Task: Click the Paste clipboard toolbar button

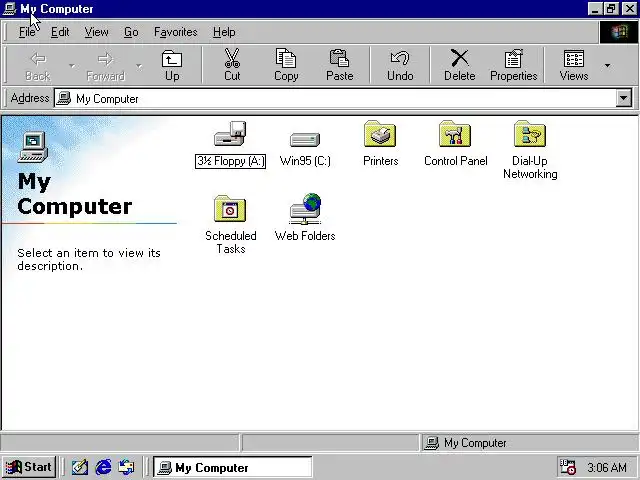Action: (339, 65)
